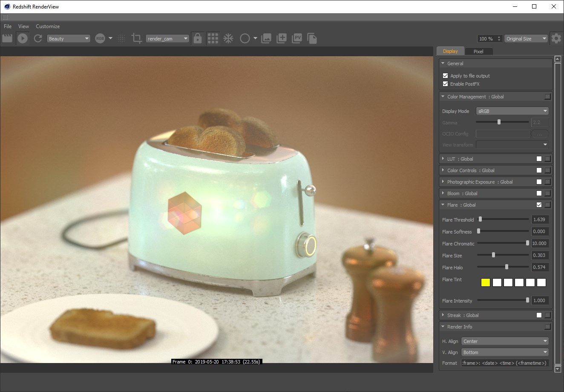
Task: Open the Color Controls options menu icon
Action: click(x=548, y=170)
